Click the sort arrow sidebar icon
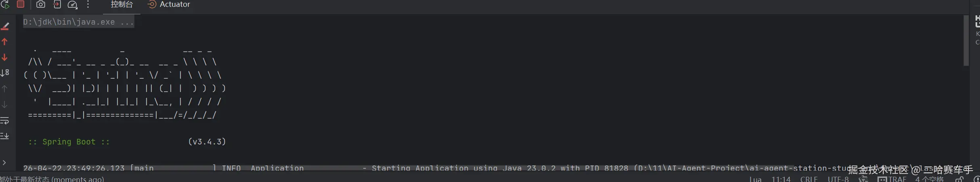The image size is (980, 182). [x=5, y=73]
